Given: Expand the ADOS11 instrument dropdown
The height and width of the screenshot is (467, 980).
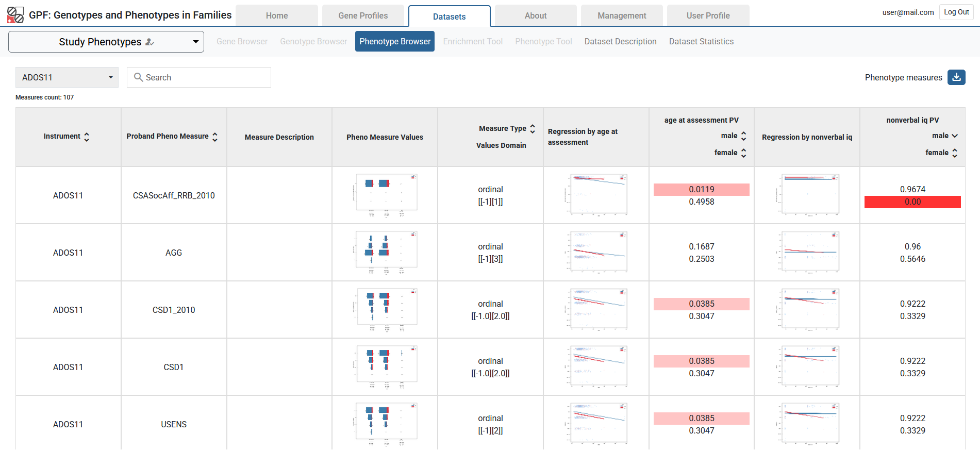Looking at the screenshot, I should [67, 77].
